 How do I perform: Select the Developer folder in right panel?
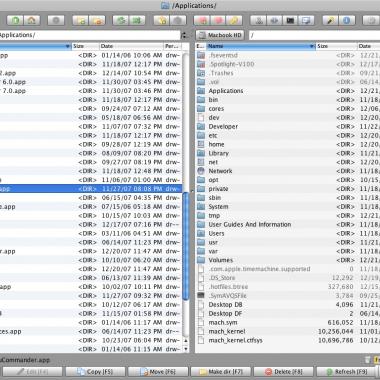coord(223,127)
